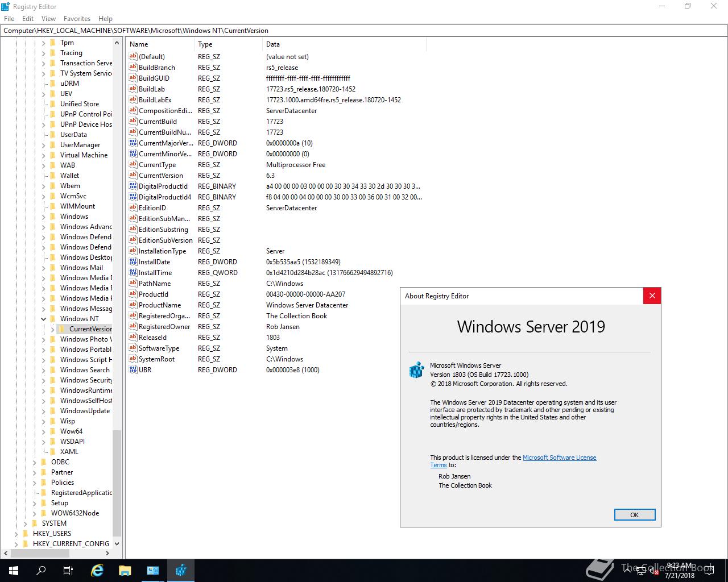Expand the CurrentVersion tree node

[x=52, y=329]
